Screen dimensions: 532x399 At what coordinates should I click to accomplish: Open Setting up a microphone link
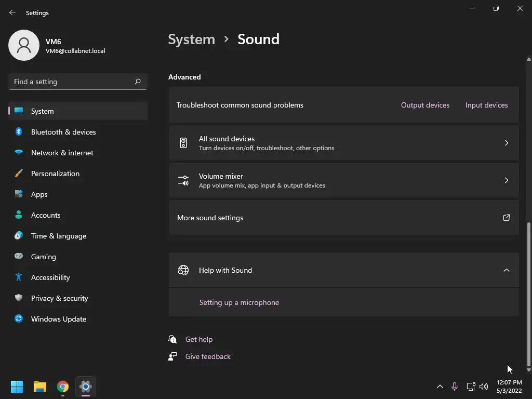[239, 302]
